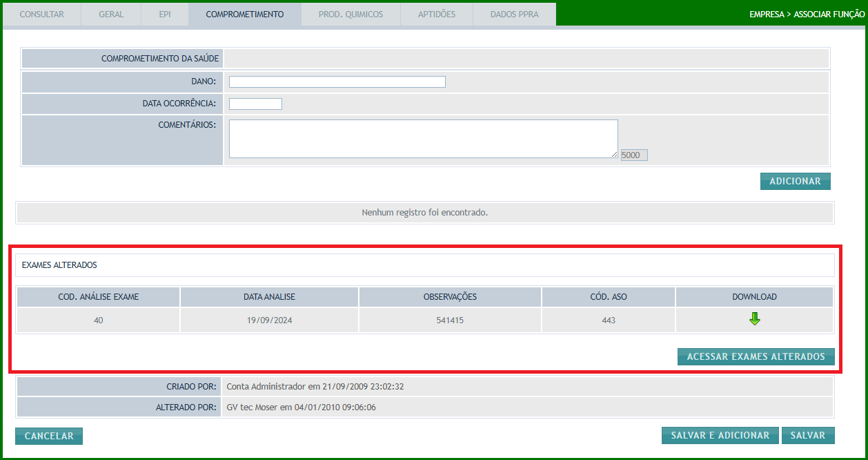Image resolution: width=868 pixels, height=460 pixels.
Task: Open ACESSAR EXAMES ALTERADOS
Action: click(x=756, y=356)
